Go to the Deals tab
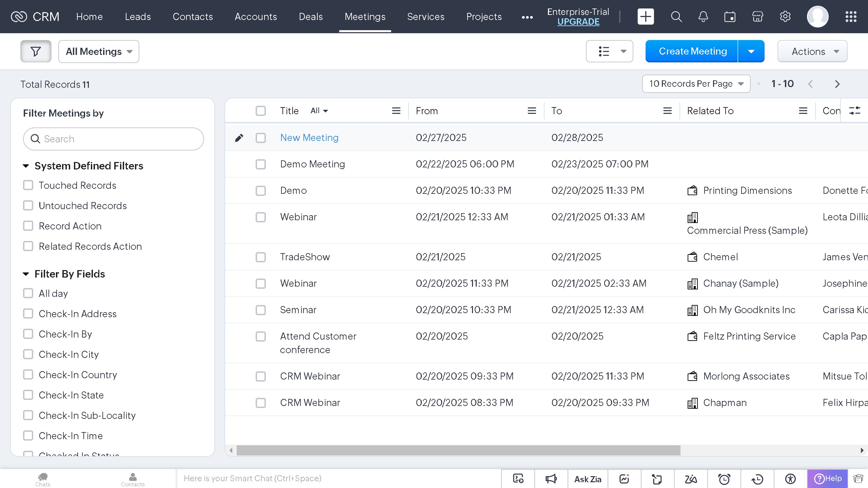The height and width of the screenshot is (488, 868). [311, 17]
